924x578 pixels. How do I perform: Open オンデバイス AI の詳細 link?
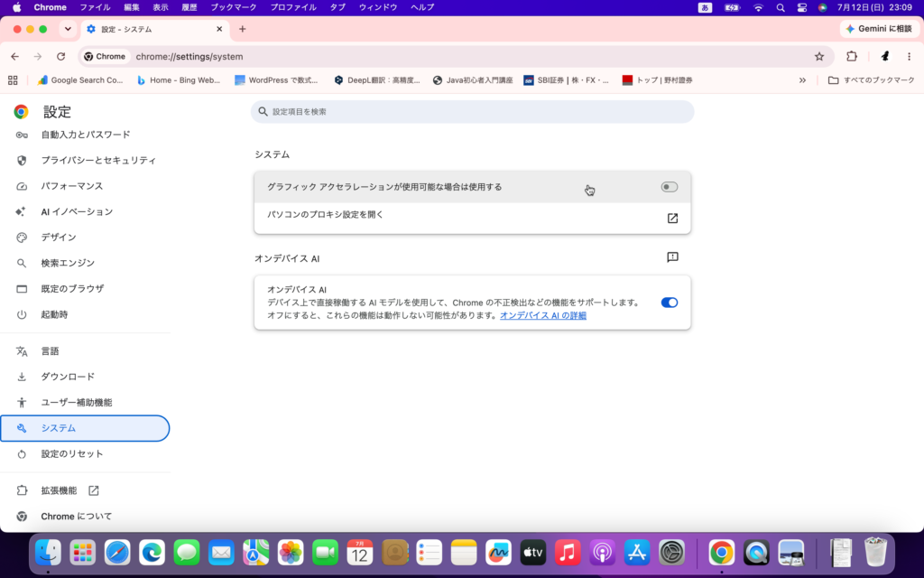(542, 315)
